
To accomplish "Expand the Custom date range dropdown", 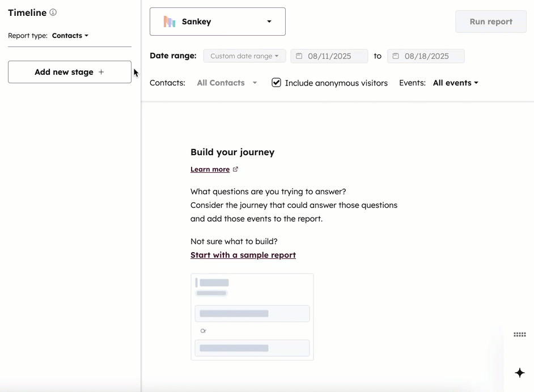I will tap(244, 56).
